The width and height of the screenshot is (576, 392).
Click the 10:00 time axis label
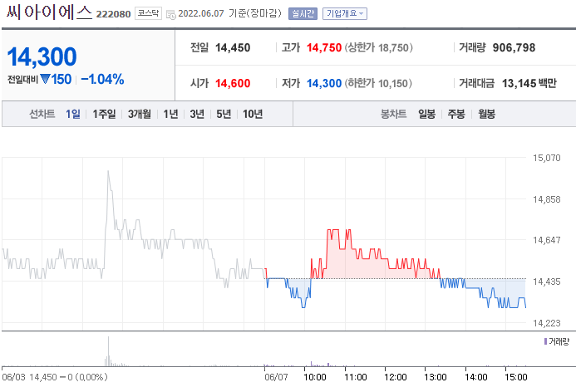click(x=315, y=377)
